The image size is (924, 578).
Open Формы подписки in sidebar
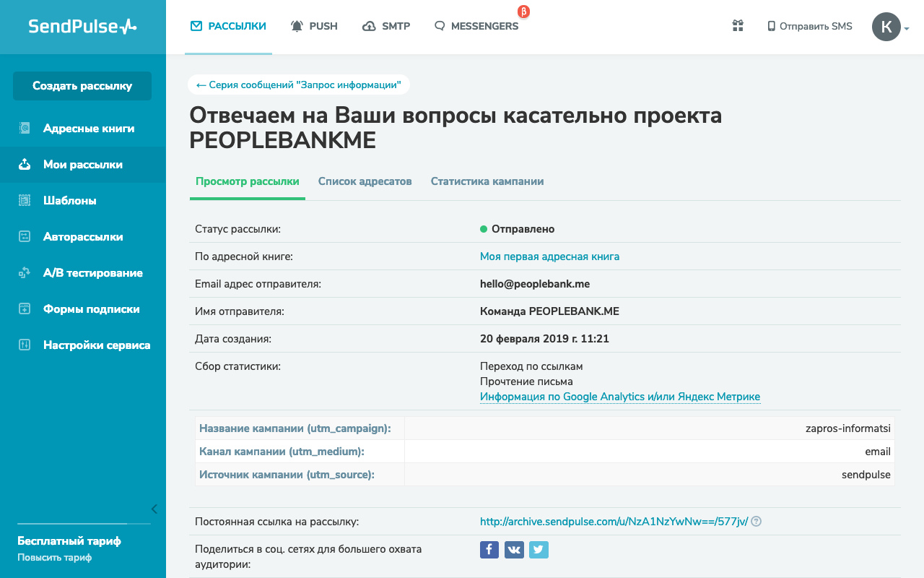pos(91,309)
